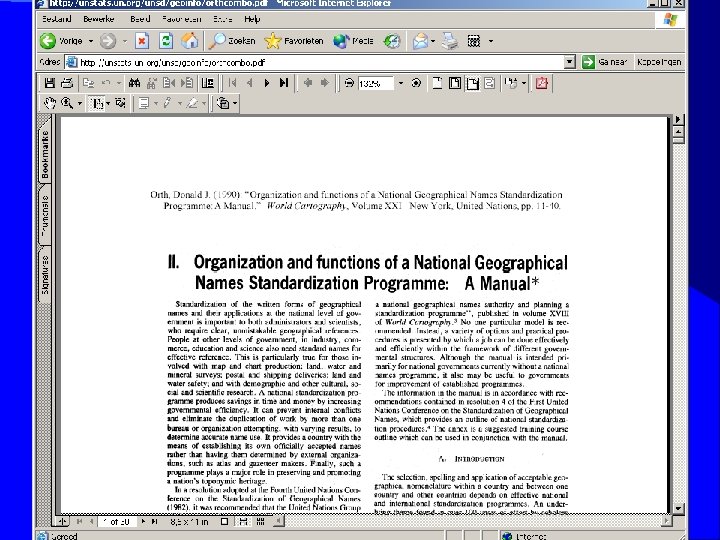The image size is (720, 540).
Task: Expand the eBook tools dropdown arrow
Action: coord(235,103)
